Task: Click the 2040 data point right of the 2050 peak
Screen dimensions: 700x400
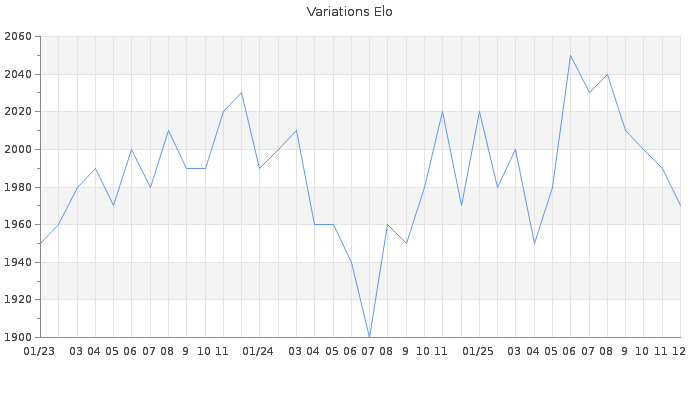Action: pyautogui.click(x=607, y=74)
